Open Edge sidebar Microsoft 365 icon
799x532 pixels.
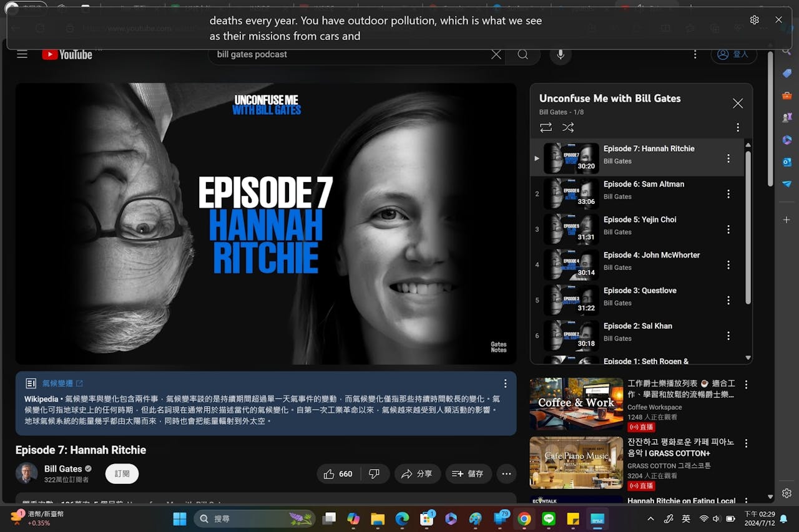tap(787, 140)
